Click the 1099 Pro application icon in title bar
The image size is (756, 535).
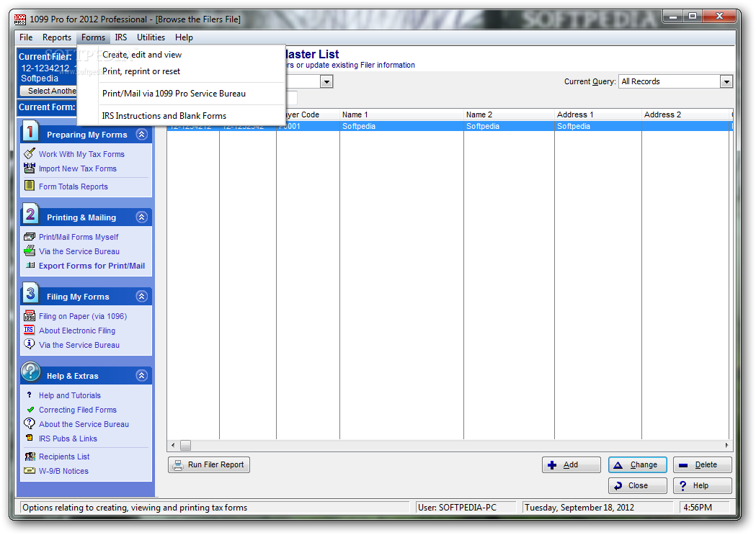[x=19, y=19]
